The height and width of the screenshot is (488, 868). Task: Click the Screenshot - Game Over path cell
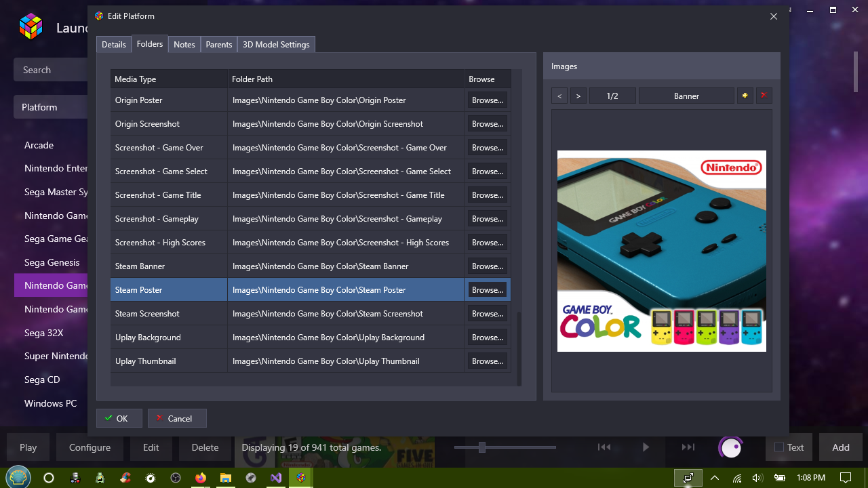(x=346, y=148)
